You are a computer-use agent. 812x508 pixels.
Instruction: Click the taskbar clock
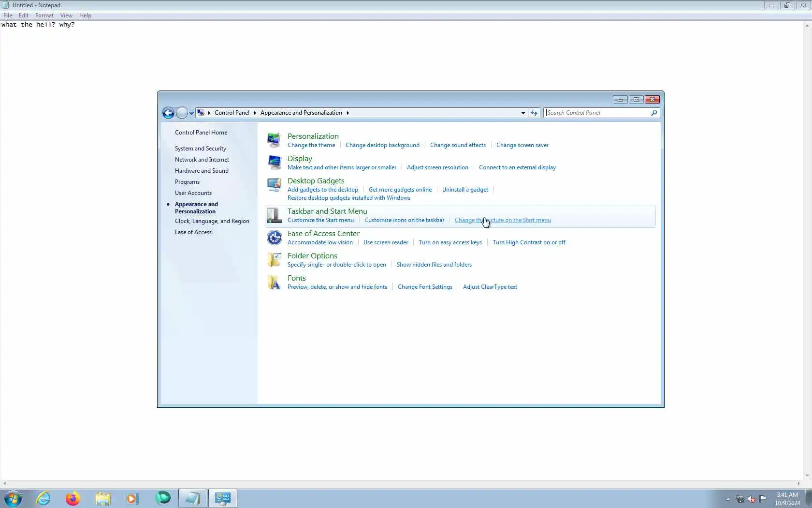[x=787, y=499]
